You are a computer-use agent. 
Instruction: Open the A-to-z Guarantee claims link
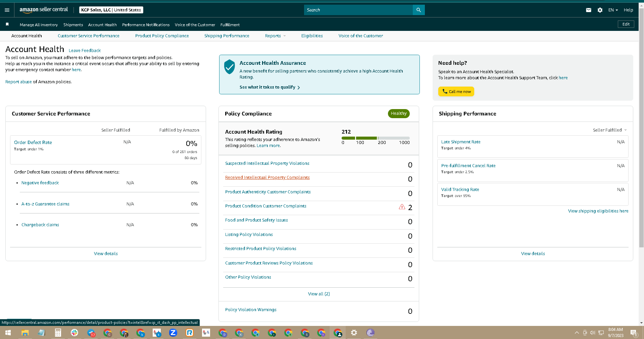45,204
